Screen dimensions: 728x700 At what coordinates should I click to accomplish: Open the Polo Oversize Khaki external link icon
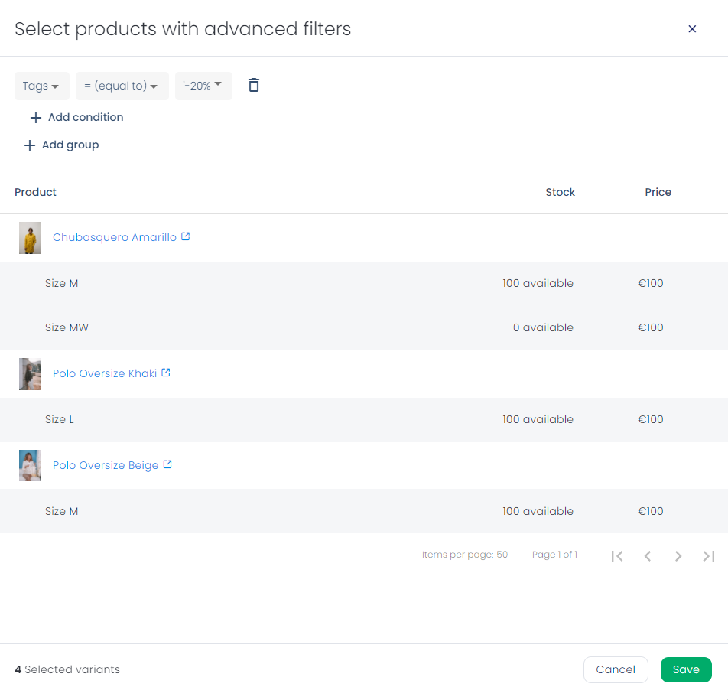coord(166,373)
